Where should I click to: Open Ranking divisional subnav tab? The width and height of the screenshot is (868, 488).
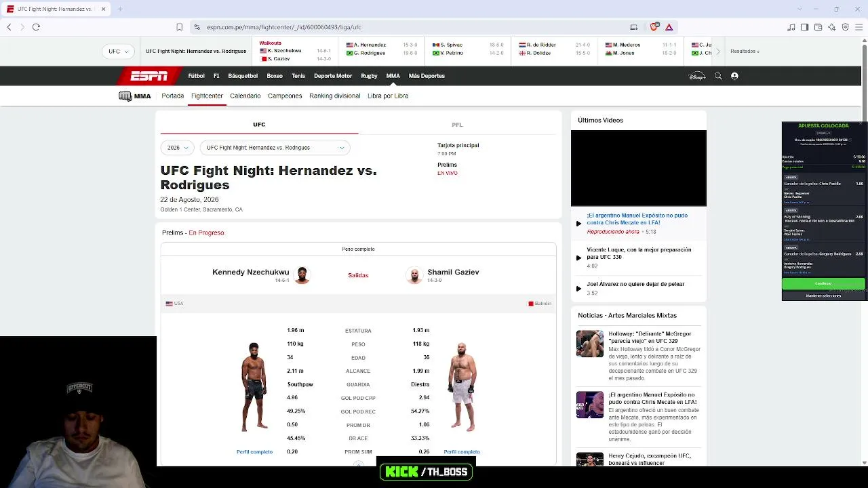[x=335, y=96]
